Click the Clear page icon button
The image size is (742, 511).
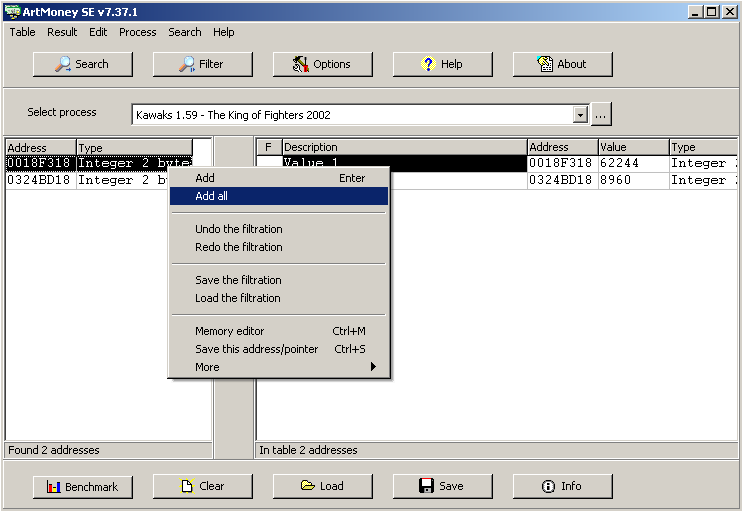pos(202,486)
